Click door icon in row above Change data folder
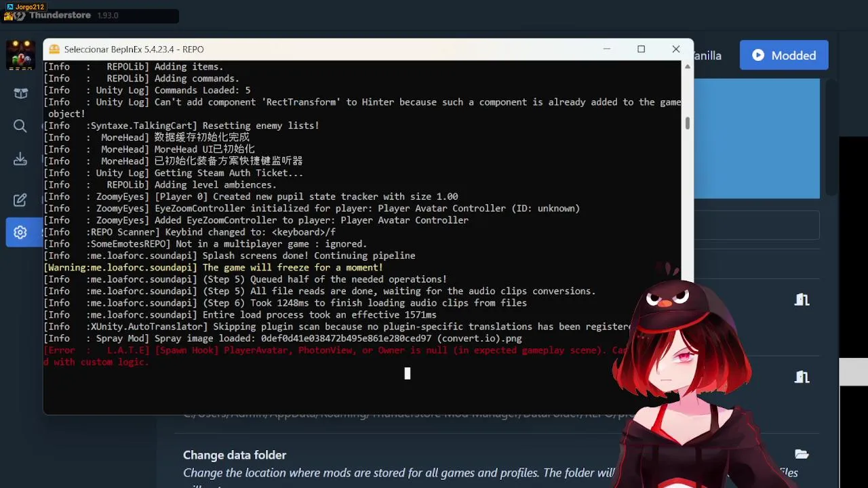 [x=802, y=377]
